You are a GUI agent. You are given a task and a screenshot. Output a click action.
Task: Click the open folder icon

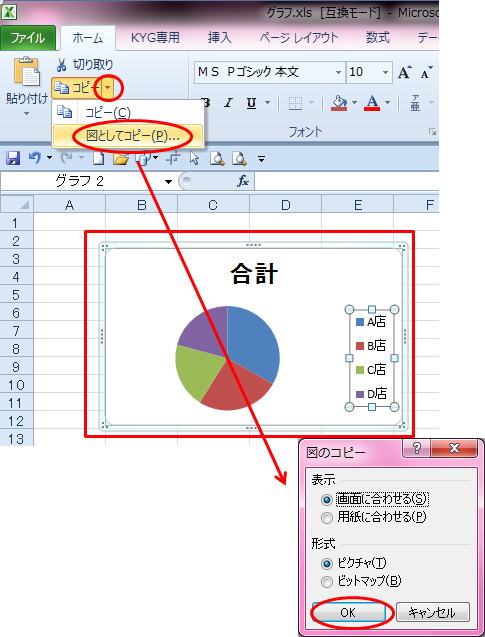[x=121, y=158]
